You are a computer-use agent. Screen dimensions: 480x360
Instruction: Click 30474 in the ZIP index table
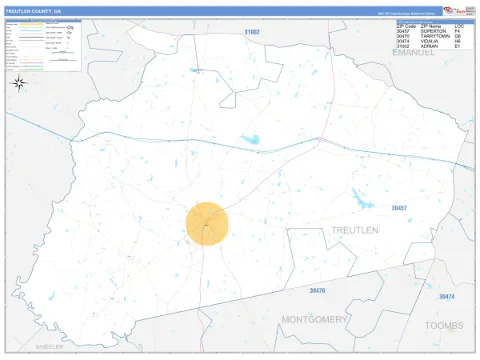(403, 41)
